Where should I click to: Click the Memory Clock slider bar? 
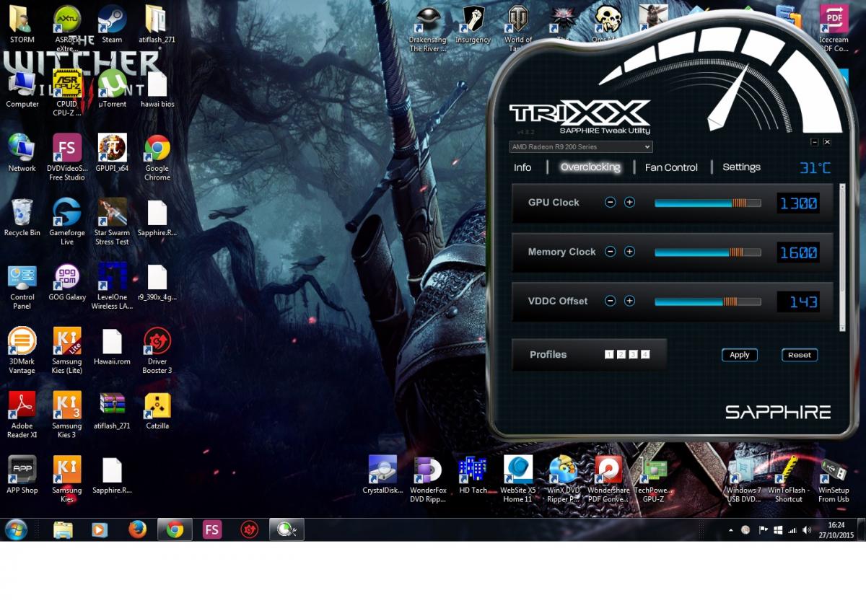(707, 252)
